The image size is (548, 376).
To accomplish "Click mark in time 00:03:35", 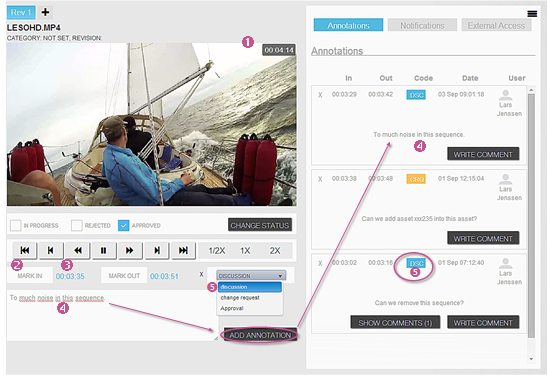I will tap(70, 276).
